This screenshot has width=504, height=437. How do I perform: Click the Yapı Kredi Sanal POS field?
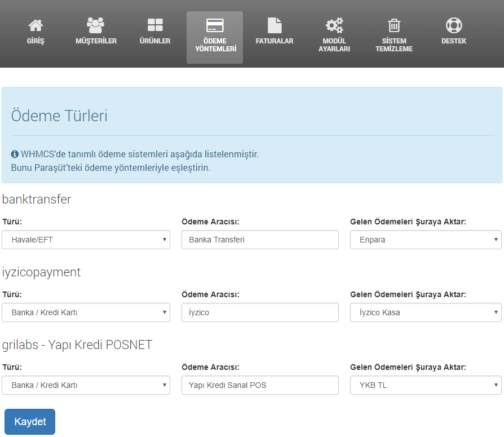[260, 385]
